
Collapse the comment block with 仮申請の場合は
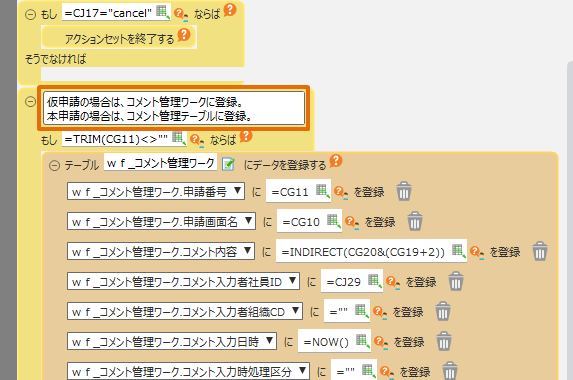pos(30,102)
